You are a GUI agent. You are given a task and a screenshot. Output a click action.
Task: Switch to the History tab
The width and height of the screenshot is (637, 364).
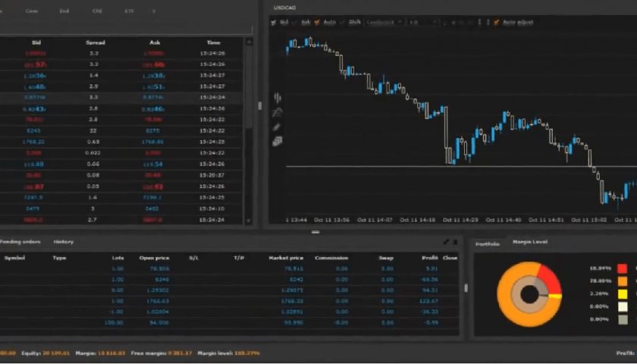point(63,242)
